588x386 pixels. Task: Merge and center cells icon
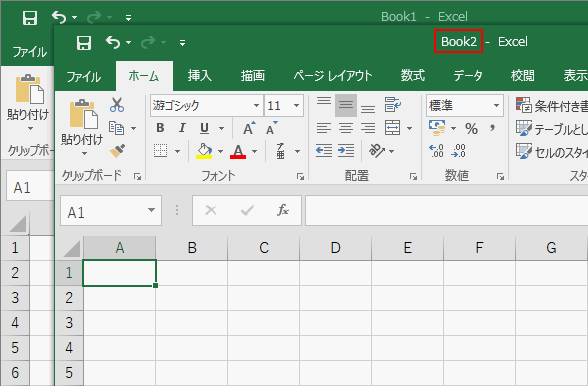tap(393, 128)
